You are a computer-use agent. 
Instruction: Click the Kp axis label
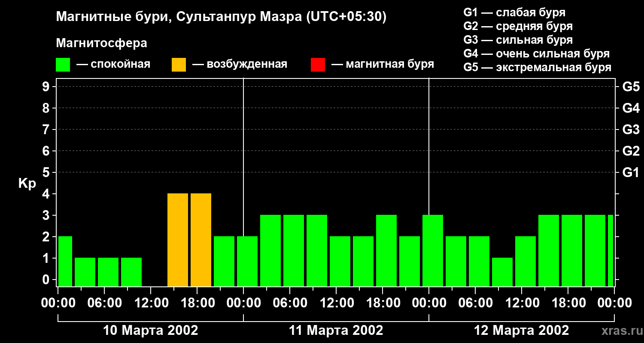tap(27, 184)
